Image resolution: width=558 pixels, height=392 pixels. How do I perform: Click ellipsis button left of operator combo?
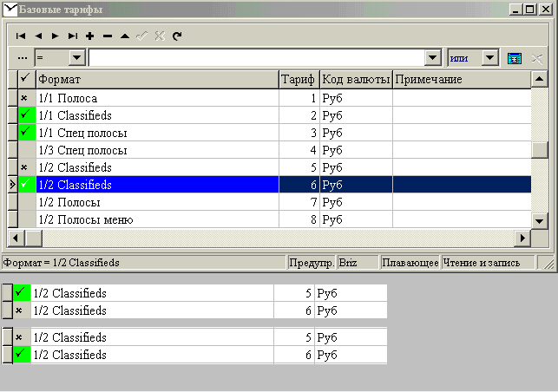23,58
